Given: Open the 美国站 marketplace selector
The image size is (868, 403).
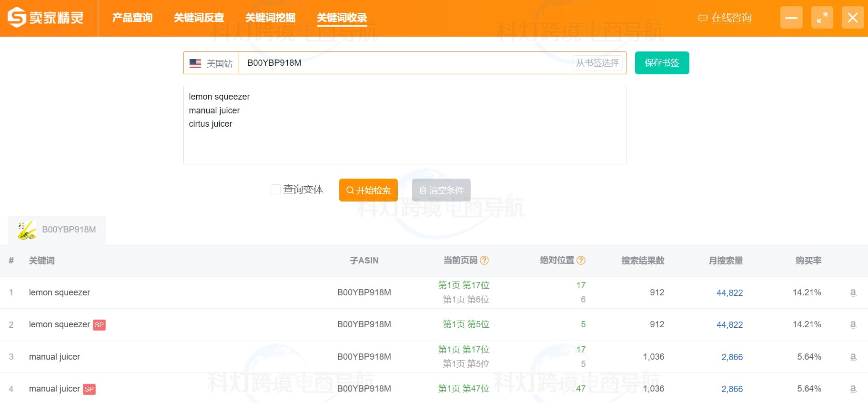Looking at the screenshot, I should (211, 63).
